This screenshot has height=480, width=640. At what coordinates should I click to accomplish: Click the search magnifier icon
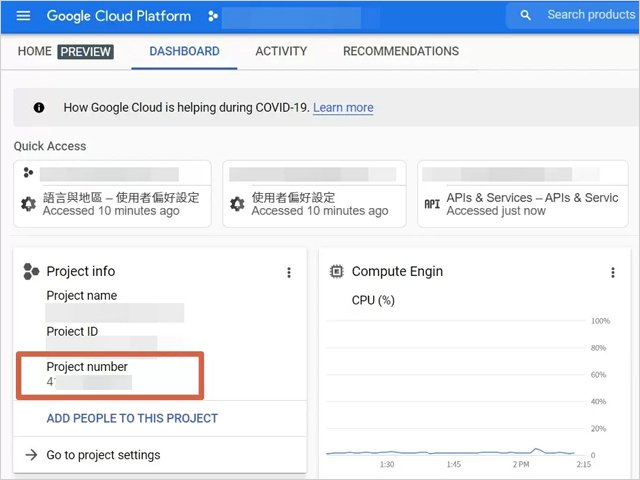pos(526,16)
